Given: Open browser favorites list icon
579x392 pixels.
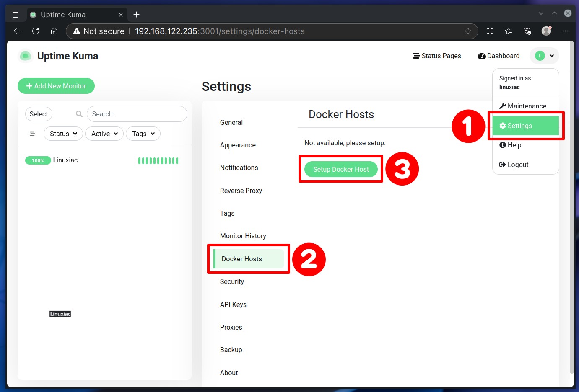Looking at the screenshot, I should (x=509, y=31).
